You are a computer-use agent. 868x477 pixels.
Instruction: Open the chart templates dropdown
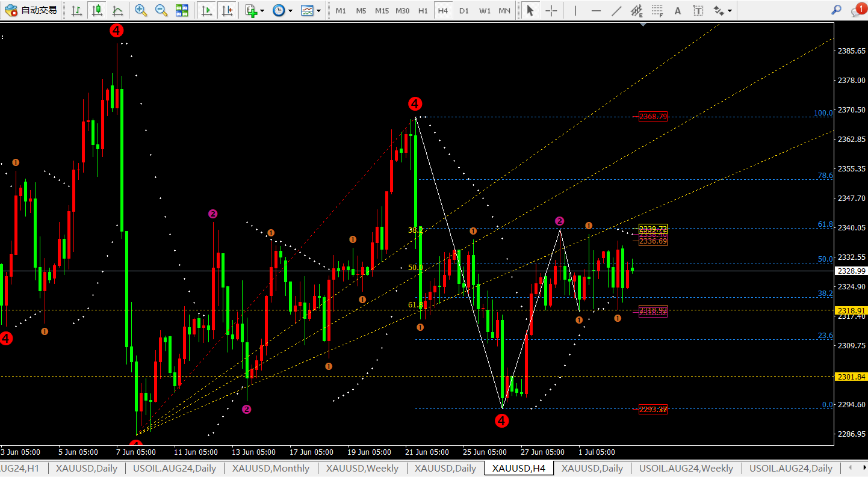pyautogui.click(x=311, y=10)
